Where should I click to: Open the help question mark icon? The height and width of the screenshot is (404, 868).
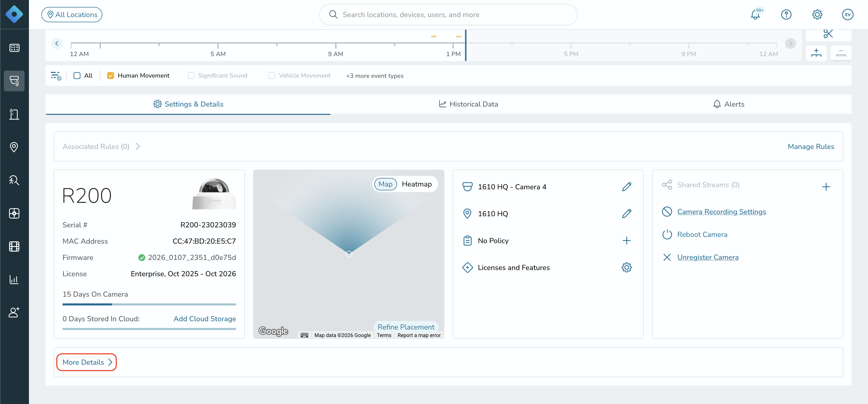click(786, 14)
